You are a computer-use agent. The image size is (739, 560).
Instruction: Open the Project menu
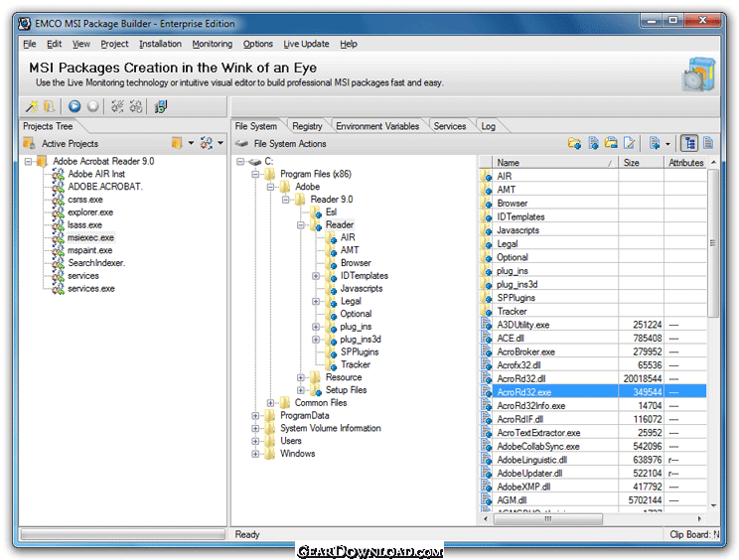(114, 44)
